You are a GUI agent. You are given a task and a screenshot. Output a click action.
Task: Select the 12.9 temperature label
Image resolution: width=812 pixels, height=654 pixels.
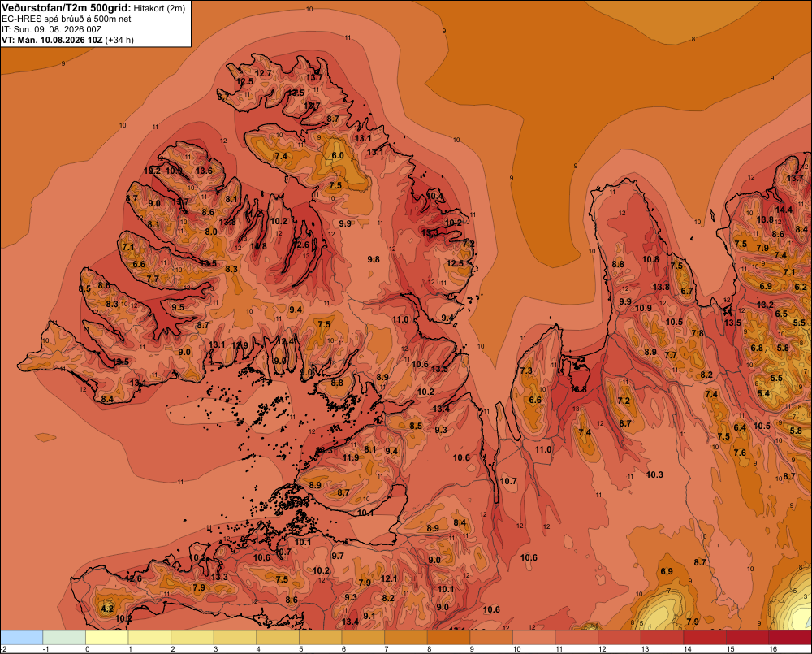(240, 345)
